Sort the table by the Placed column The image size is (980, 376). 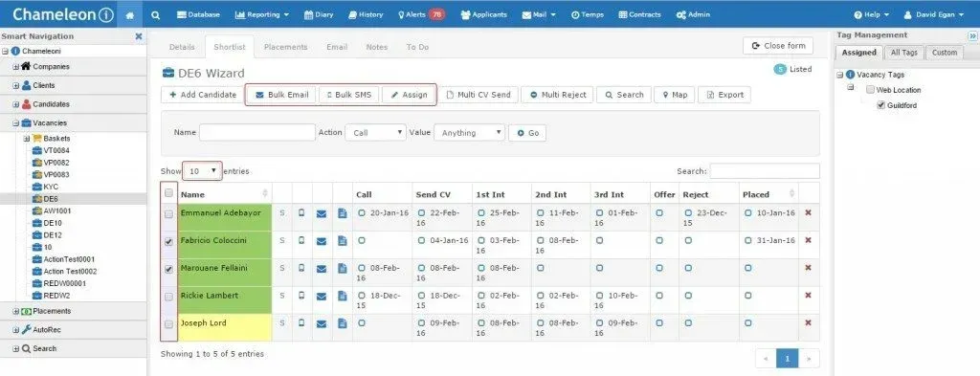[768, 194]
